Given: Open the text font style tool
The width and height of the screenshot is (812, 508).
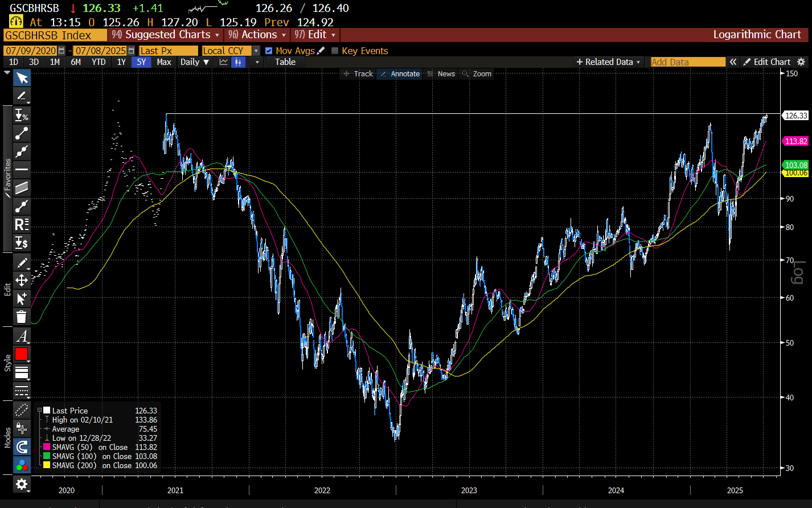Looking at the screenshot, I should point(22,336).
